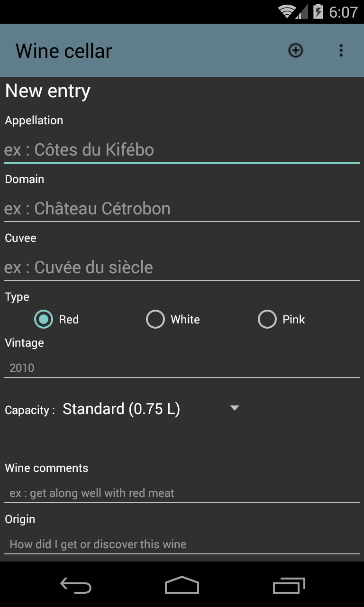364x607 pixels.
Task: Open the three-dot overflow menu
Action: (x=341, y=50)
